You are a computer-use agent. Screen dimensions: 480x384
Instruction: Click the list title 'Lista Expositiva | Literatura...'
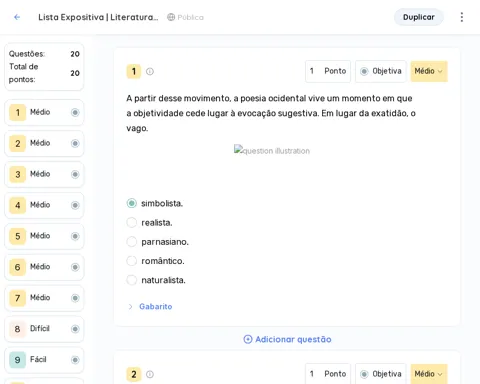tap(98, 17)
